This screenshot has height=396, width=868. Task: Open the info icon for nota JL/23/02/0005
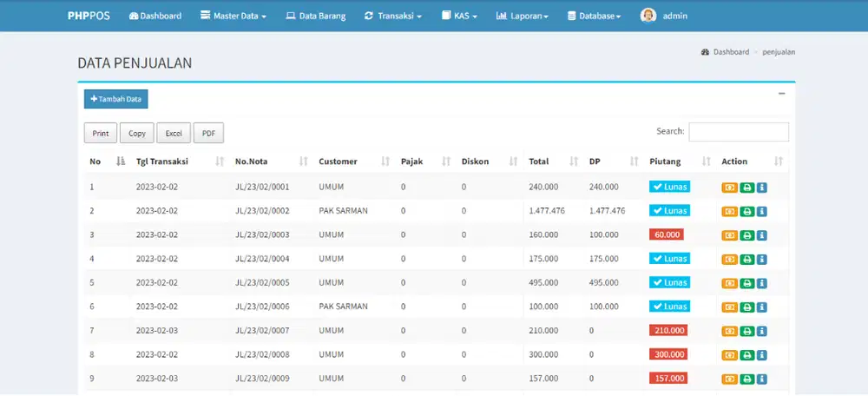[762, 283]
